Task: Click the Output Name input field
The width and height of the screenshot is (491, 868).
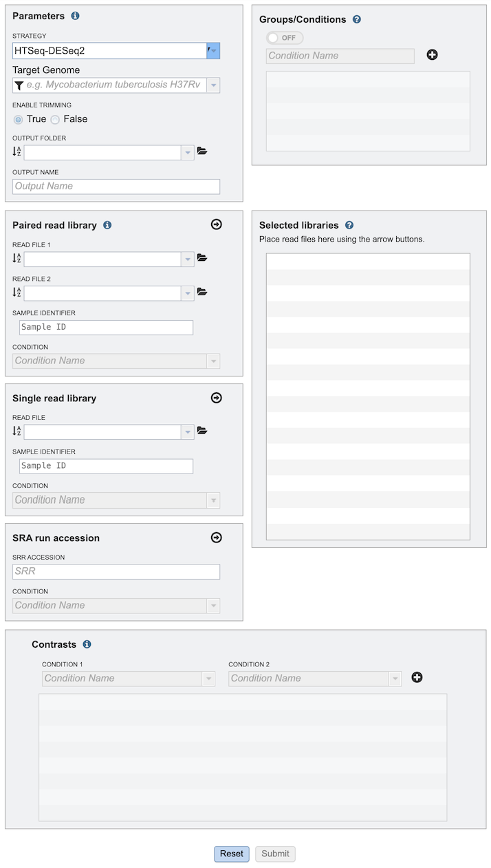Action: point(116,186)
